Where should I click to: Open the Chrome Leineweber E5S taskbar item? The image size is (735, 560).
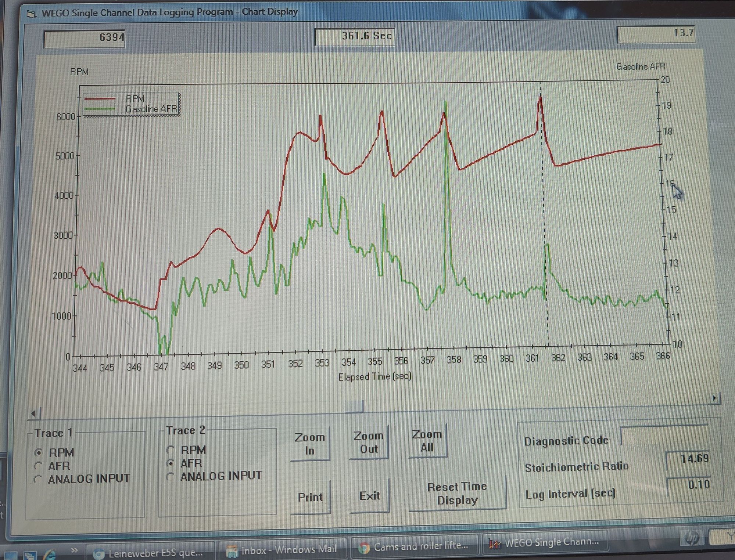pos(149,553)
